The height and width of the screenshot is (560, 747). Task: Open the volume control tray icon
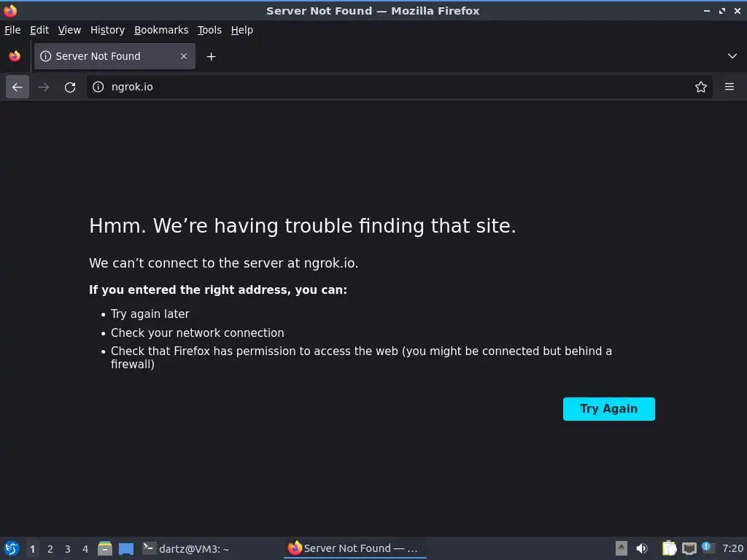642,548
